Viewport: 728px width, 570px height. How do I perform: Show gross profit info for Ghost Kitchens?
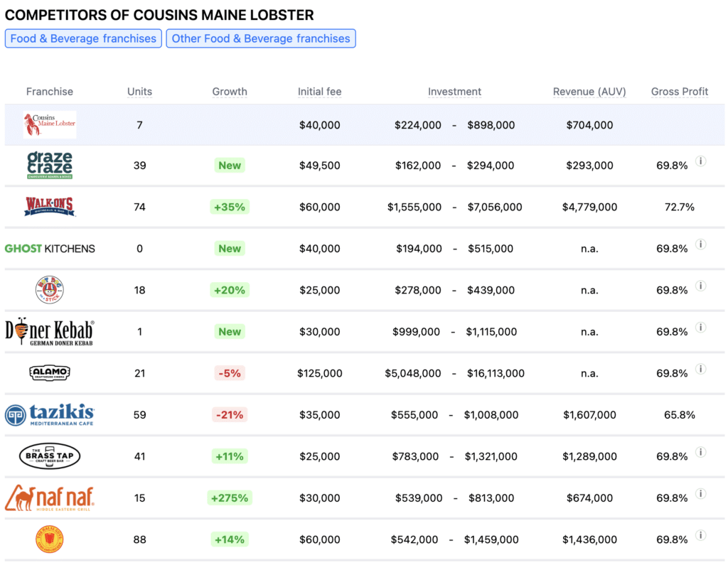[x=700, y=244]
